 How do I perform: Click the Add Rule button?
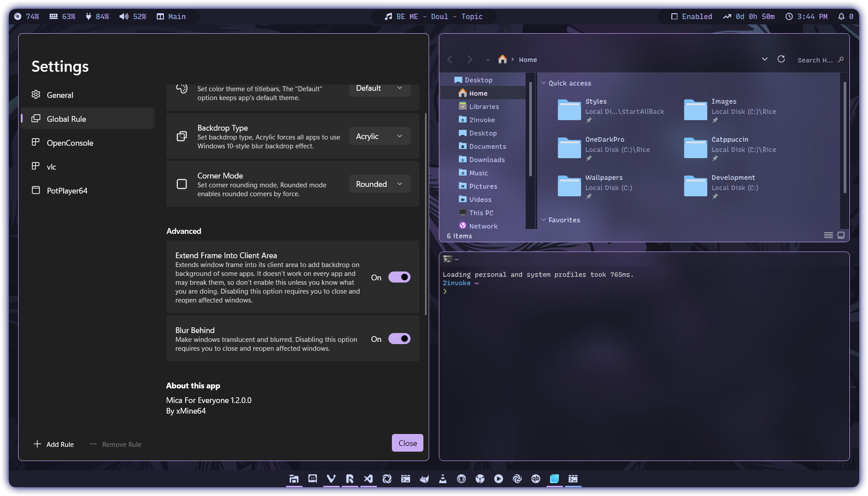click(x=53, y=444)
